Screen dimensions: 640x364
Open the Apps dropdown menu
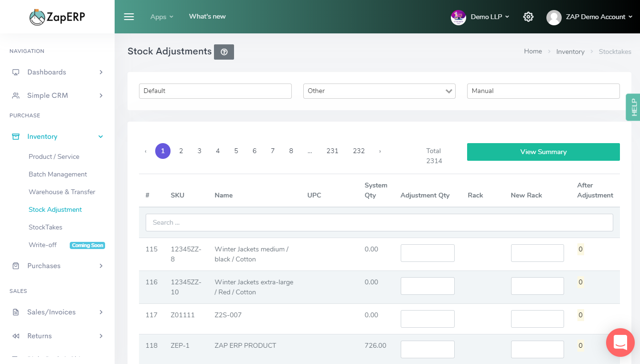click(x=162, y=17)
